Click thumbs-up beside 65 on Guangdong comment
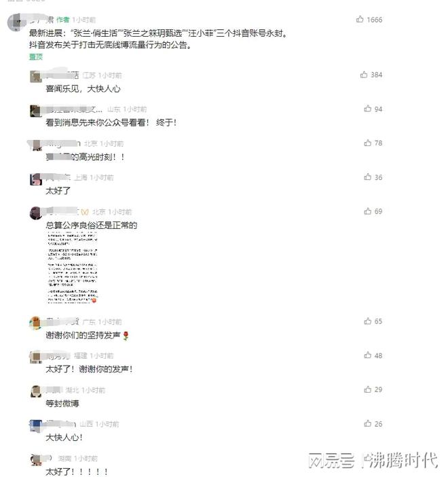Screen dimensions: 448x477 368,321
